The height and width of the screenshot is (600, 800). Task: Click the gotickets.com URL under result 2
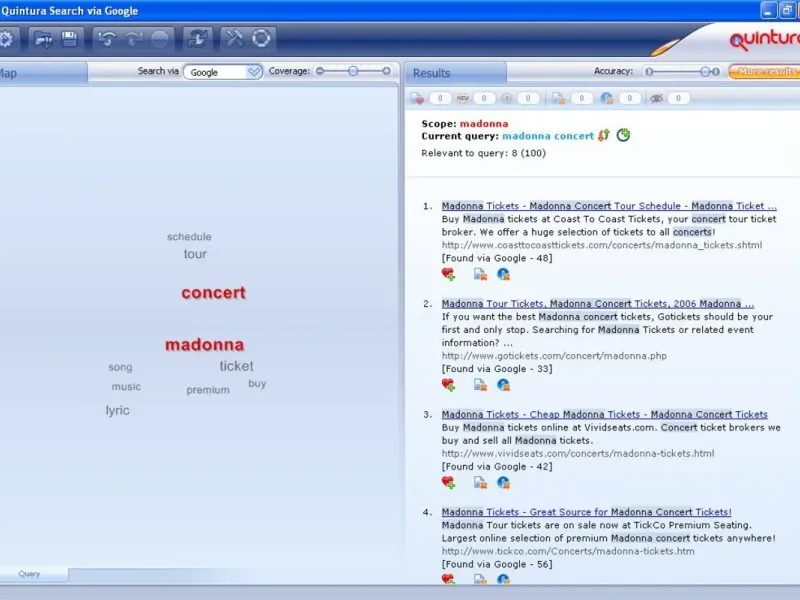554,356
